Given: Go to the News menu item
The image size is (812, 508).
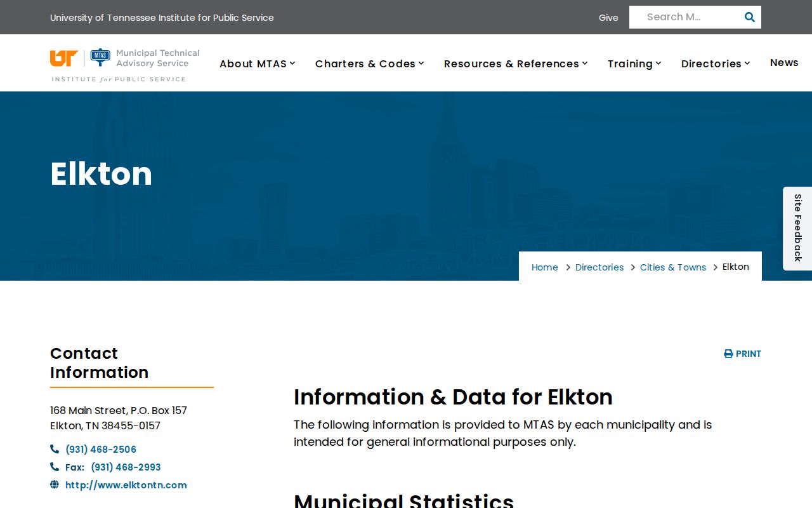Looking at the screenshot, I should (784, 62).
